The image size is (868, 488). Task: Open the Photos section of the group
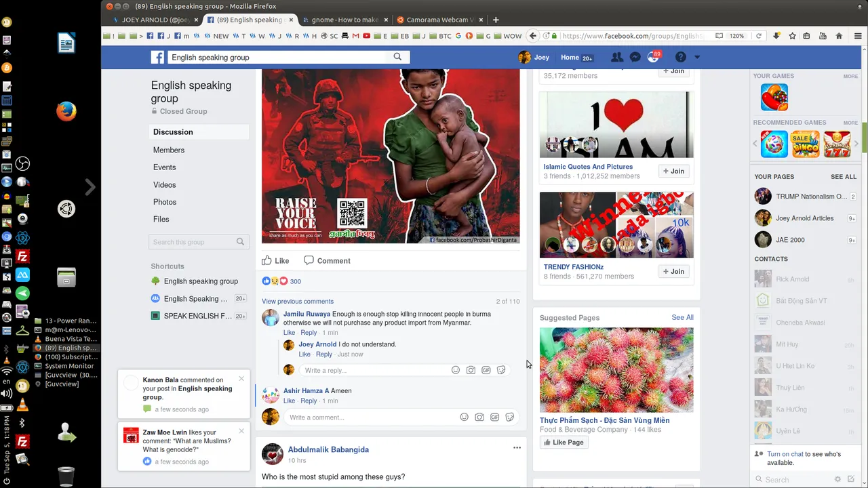(x=165, y=202)
